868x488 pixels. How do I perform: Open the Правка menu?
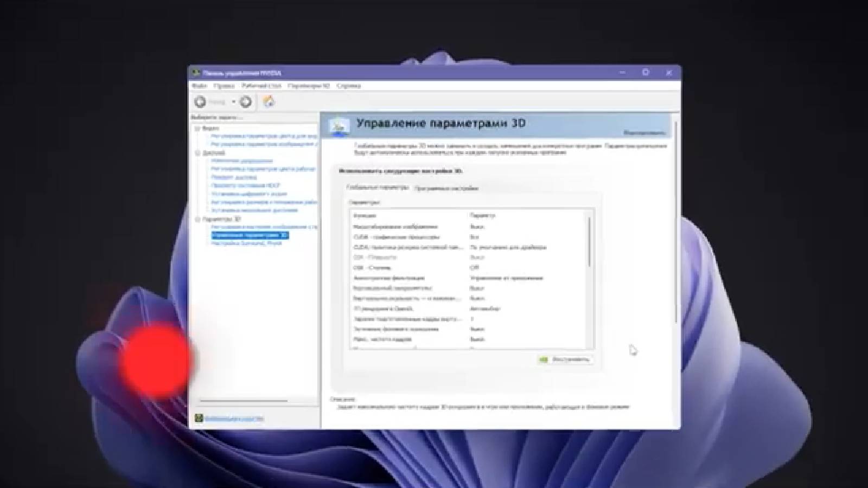(224, 86)
